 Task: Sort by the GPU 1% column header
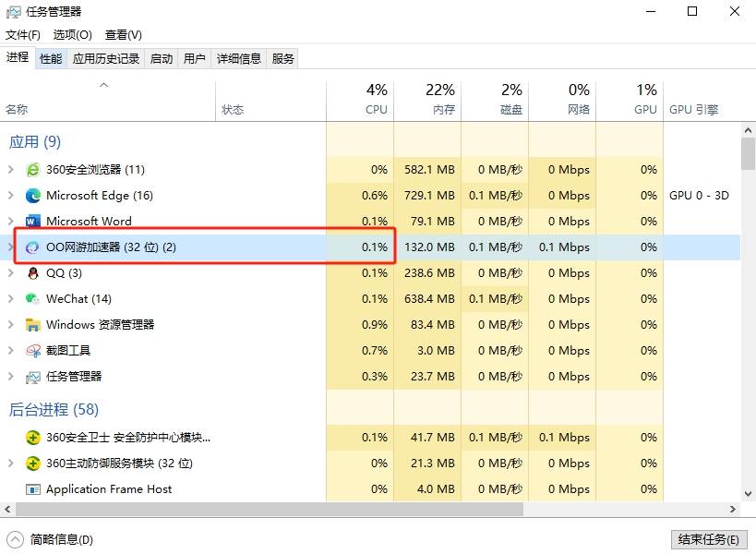click(x=630, y=101)
